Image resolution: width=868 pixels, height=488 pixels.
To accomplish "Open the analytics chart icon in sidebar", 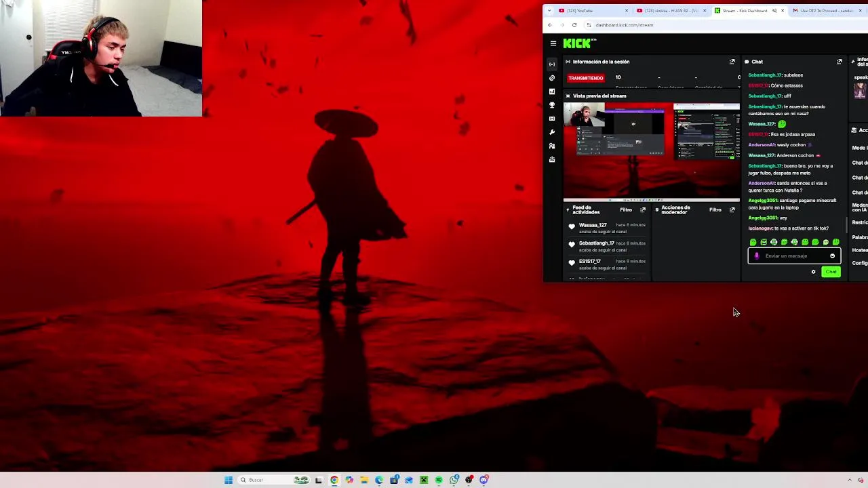I will (x=552, y=91).
